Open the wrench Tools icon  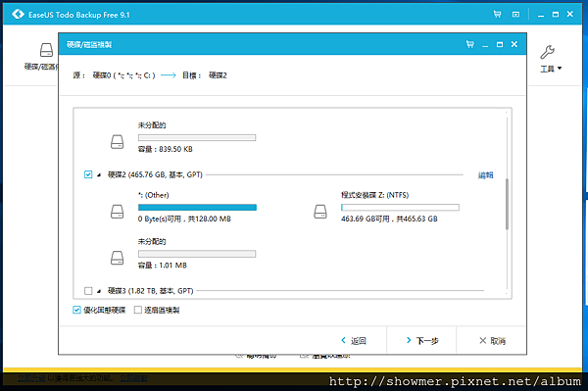(548, 52)
